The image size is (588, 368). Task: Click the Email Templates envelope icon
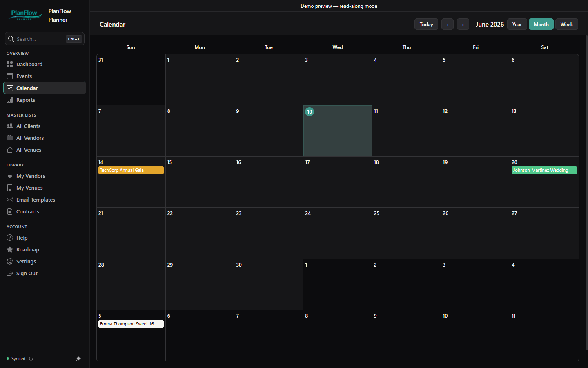10,200
